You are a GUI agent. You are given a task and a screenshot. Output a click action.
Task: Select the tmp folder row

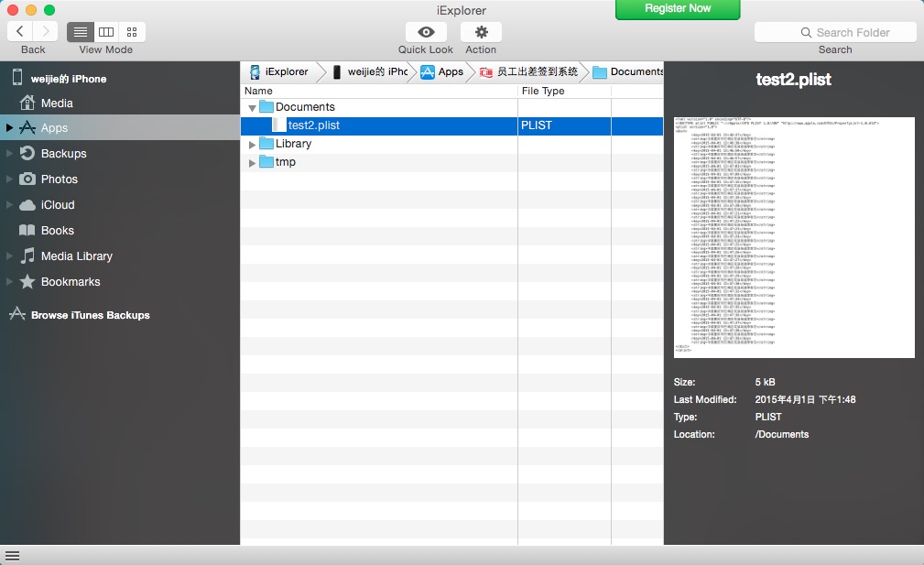coord(451,162)
